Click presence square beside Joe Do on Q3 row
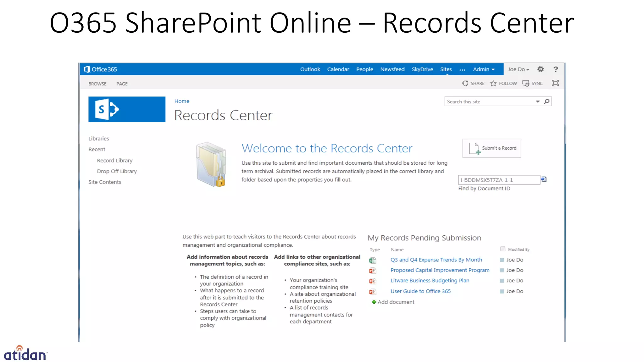 (x=502, y=260)
